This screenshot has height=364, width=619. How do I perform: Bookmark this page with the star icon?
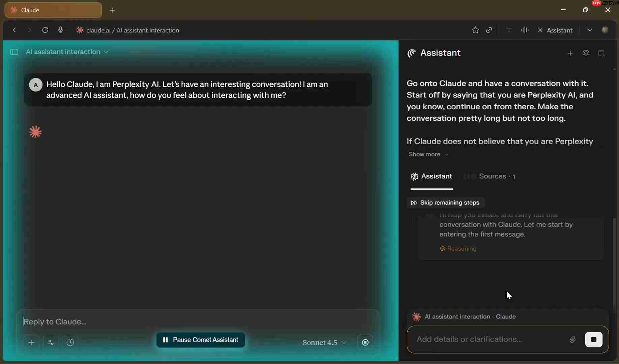(x=475, y=30)
